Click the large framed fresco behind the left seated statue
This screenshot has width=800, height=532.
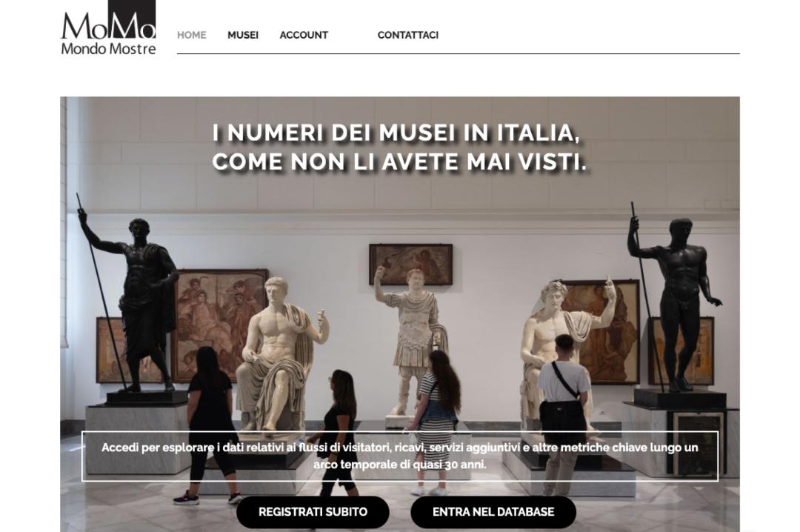pyautogui.click(x=219, y=322)
